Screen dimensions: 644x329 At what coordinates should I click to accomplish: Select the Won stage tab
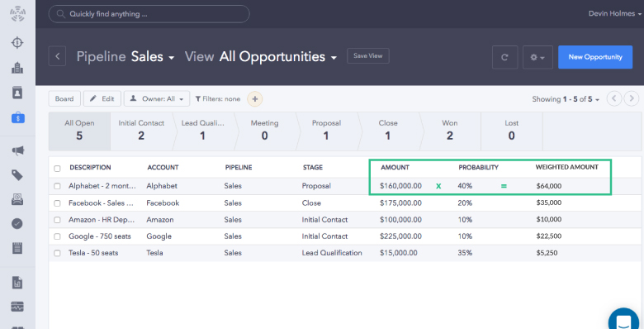[x=450, y=130]
